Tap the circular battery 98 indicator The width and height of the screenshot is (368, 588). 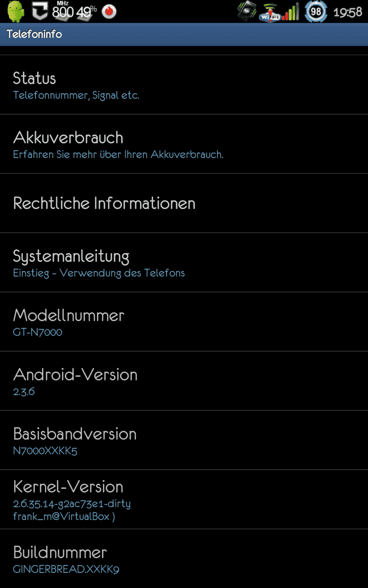316,11
